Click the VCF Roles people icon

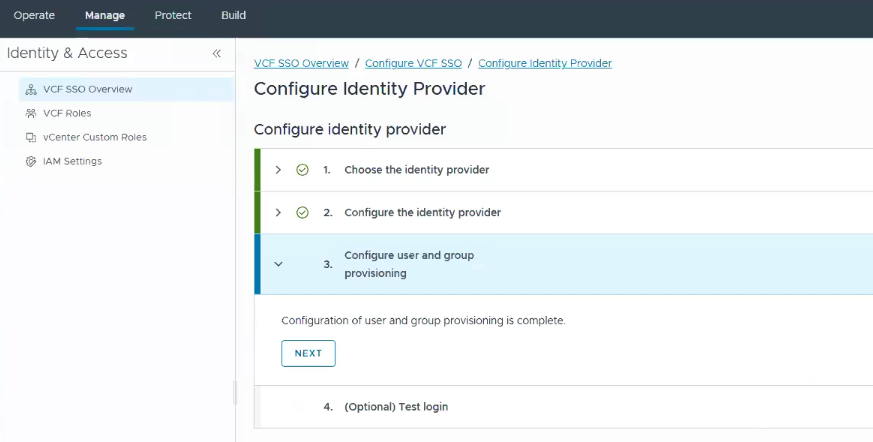pyautogui.click(x=31, y=114)
